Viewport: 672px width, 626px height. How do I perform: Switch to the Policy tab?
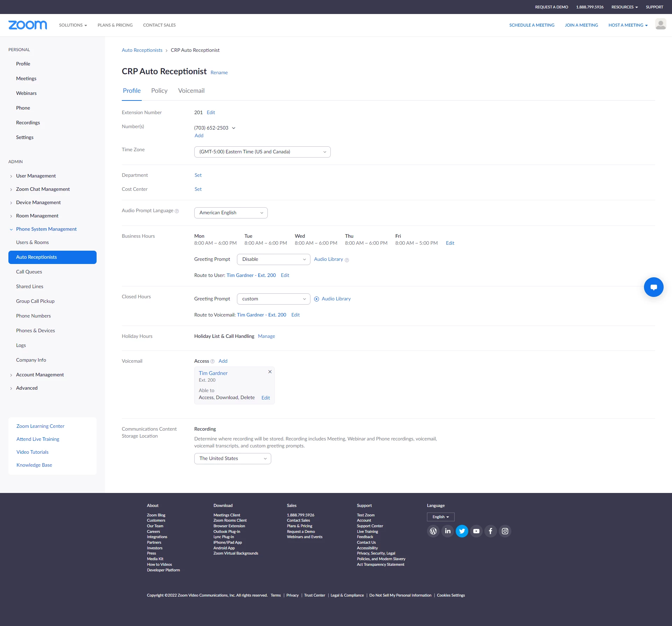159,91
